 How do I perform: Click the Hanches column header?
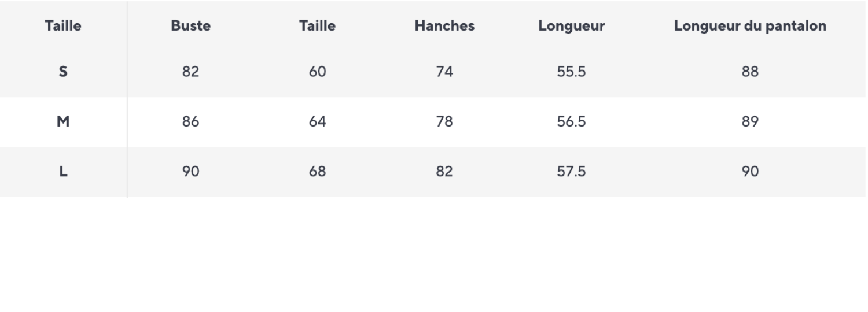[x=444, y=26]
